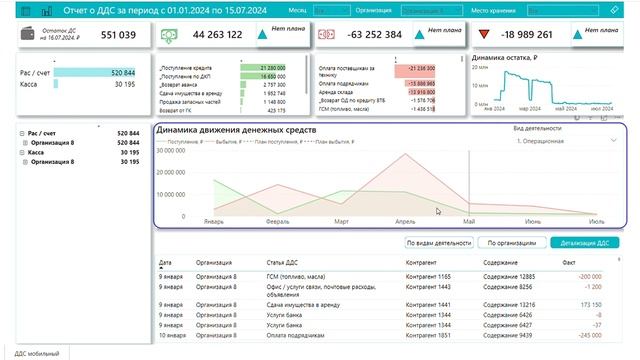640x360 pixels.
Task: Click the Контрагент 1165 cell
Action: tap(428, 277)
